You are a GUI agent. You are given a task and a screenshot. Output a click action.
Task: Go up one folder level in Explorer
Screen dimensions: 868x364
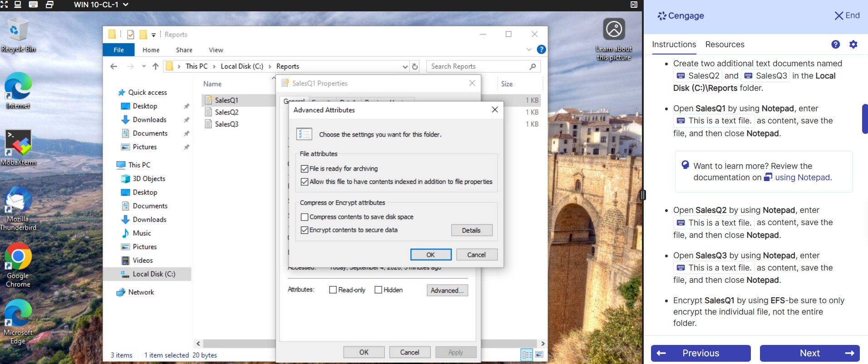pyautogui.click(x=156, y=66)
